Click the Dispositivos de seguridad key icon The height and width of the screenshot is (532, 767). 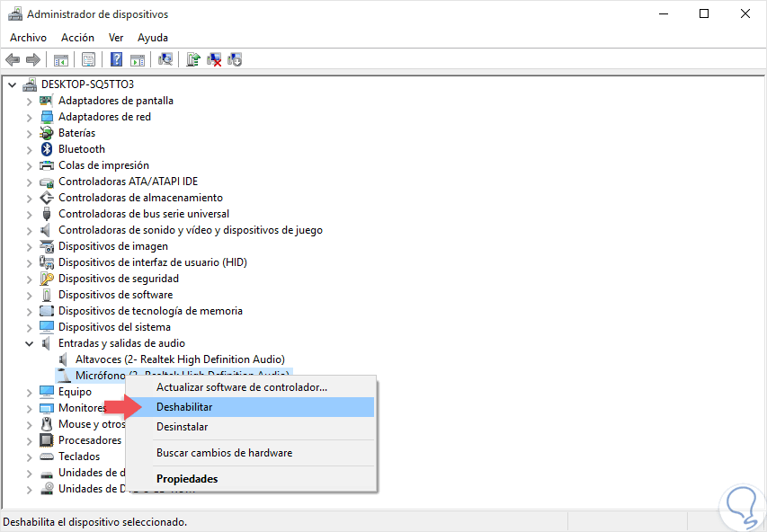pyautogui.click(x=47, y=279)
